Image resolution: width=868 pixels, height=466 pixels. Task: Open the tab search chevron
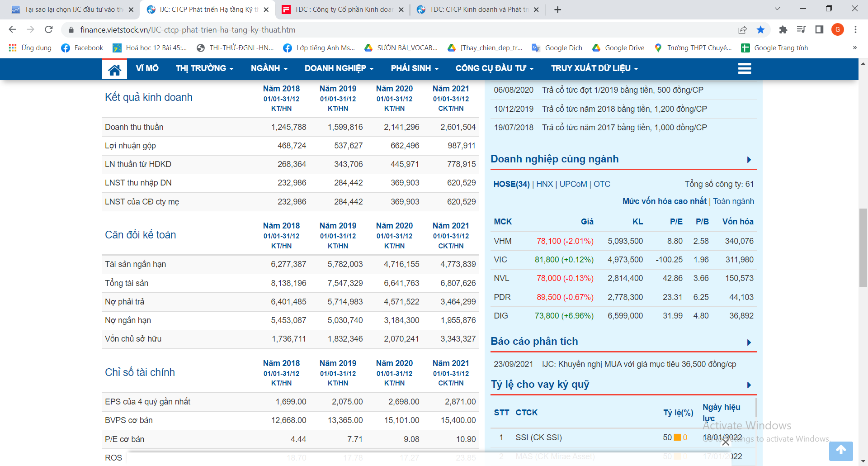tap(777, 9)
